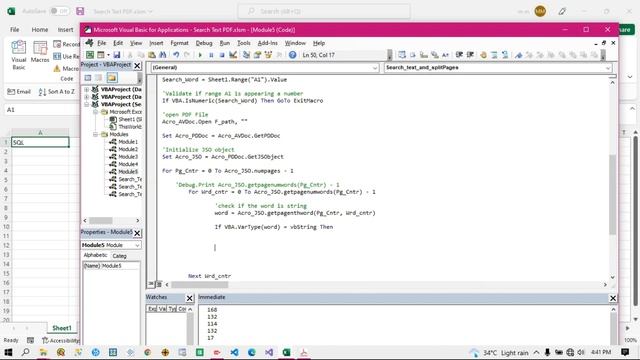Click the Paste icon in VBA toolbar
Screen dimensions: 640x360
(x=152, y=55)
